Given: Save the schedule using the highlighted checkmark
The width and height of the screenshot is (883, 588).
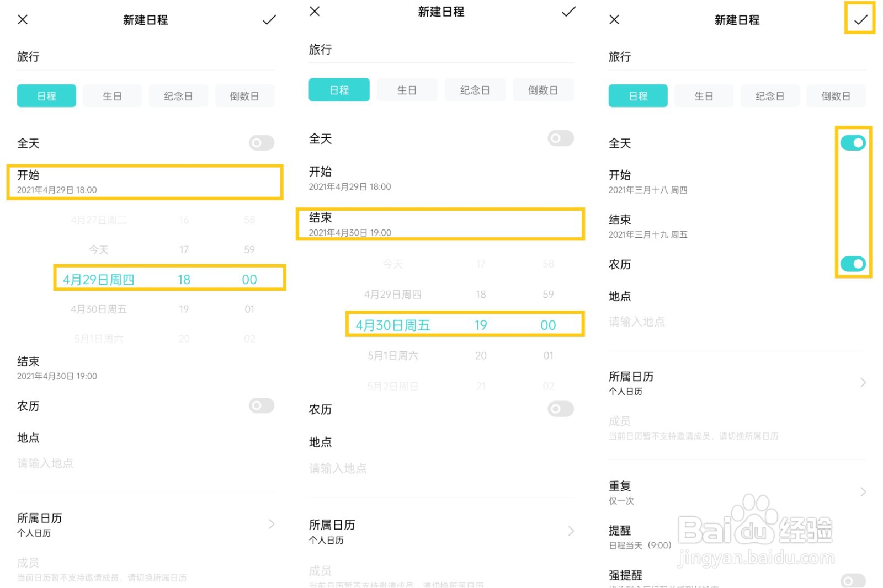Looking at the screenshot, I should (x=860, y=20).
